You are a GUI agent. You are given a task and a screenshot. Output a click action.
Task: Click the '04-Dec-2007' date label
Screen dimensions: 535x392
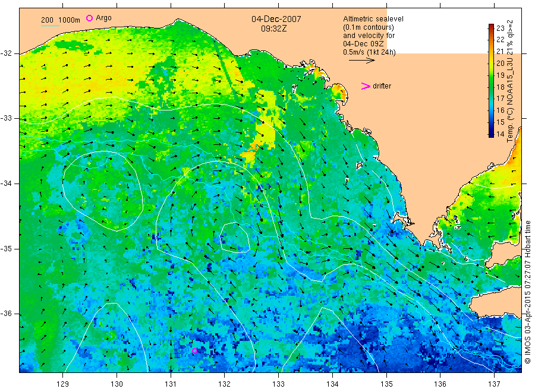[x=276, y=19]
